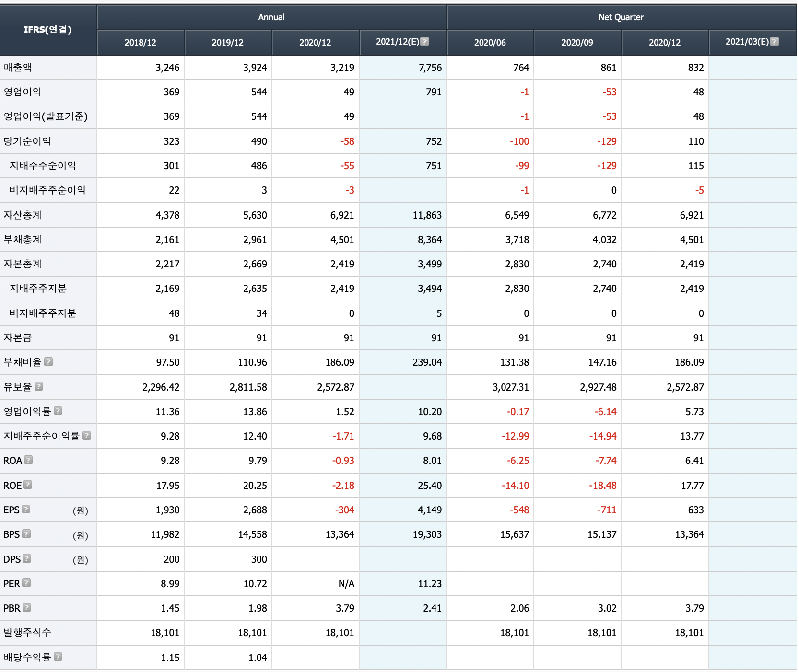The image size is (799, 672).
Task: Click the 110 net income for 2020/12 quarter
Action: [x=696, y=141]
